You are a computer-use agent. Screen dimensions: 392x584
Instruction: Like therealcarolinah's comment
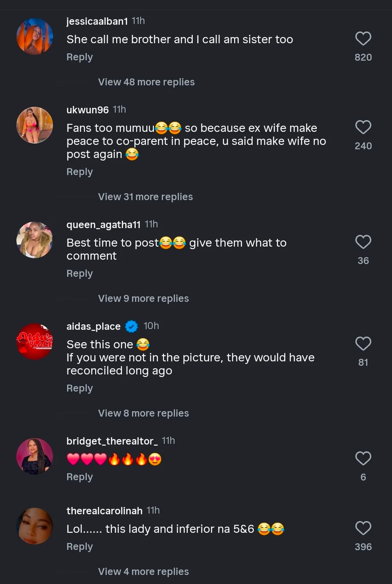[x=363, y=528]
